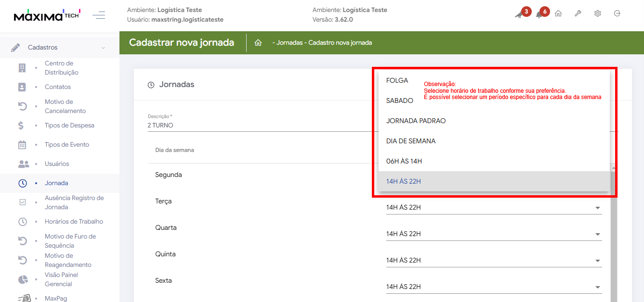
Task: Click the breadcrumb home icon
Action: tap(258, 43)
